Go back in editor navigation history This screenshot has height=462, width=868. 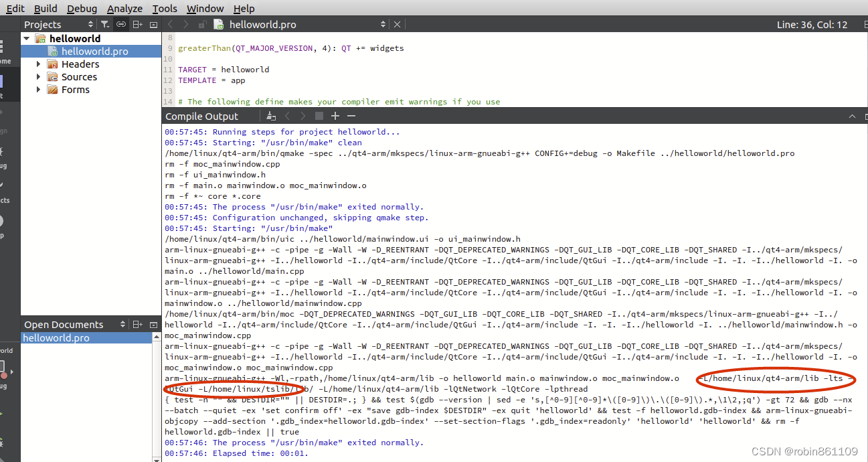click(x=170, y=24)
